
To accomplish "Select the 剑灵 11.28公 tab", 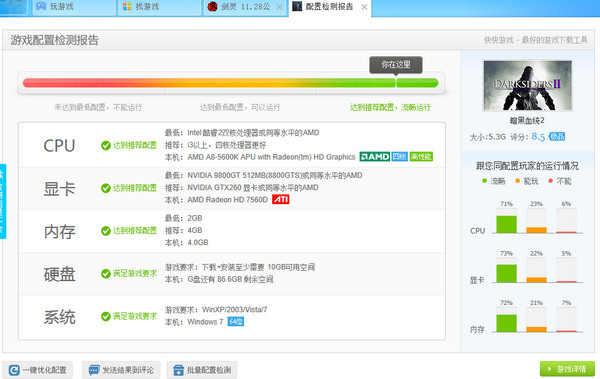I will click(x=245, y=7).
